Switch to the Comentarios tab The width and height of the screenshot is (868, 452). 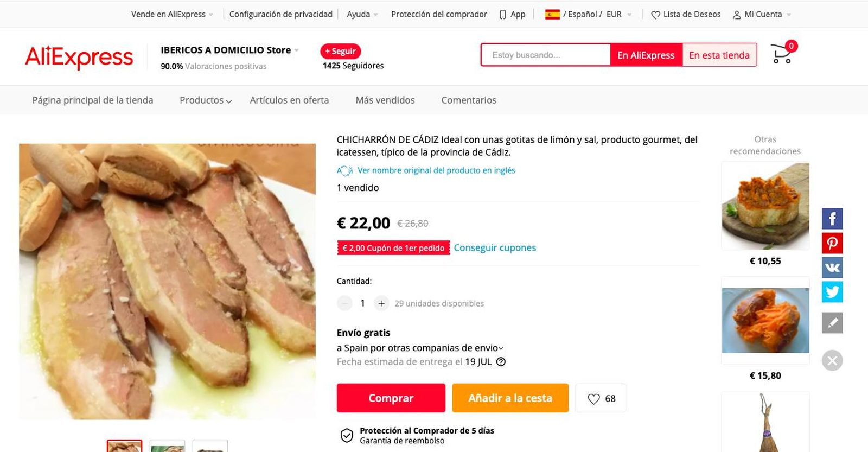[x=469, y=100]
